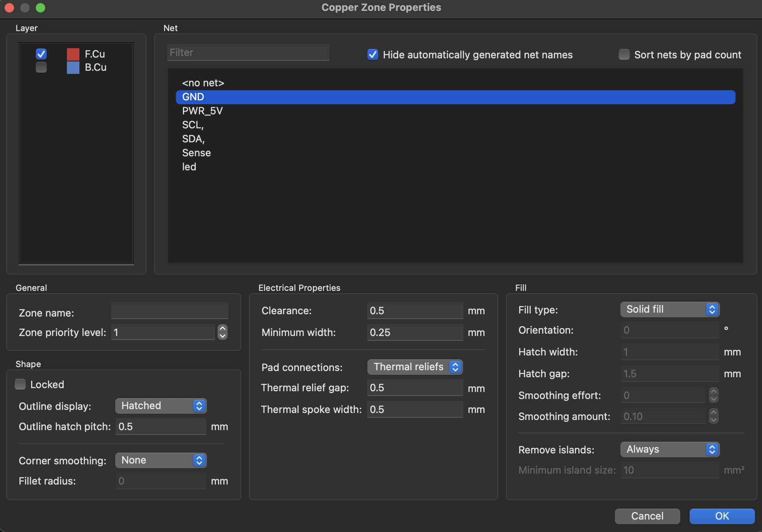762x532 pixels.
Task: Enable the B.Cu layer checkbox
Action: (41, 68)
